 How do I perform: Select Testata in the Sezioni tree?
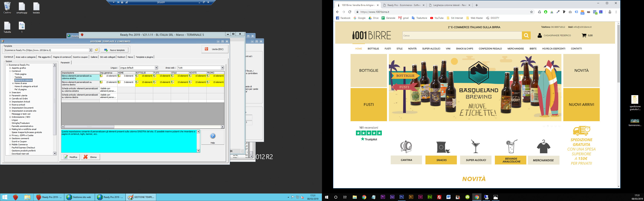coord(18,77)
